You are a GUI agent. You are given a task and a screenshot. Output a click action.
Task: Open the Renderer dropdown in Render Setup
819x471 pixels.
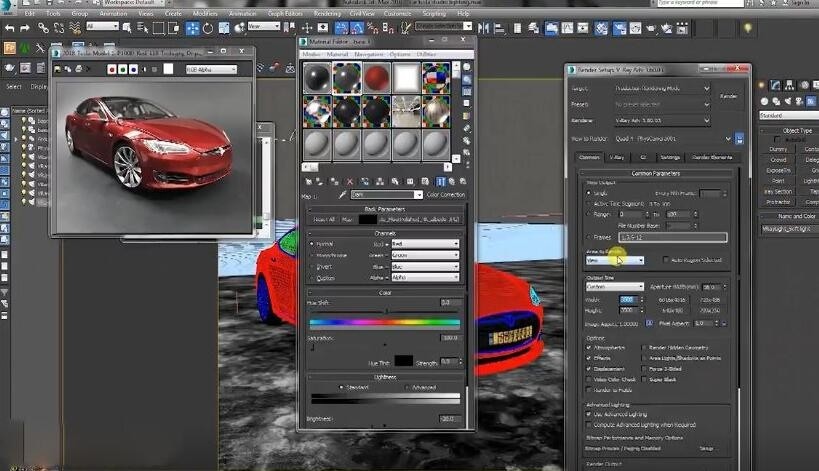pos(662,120)
